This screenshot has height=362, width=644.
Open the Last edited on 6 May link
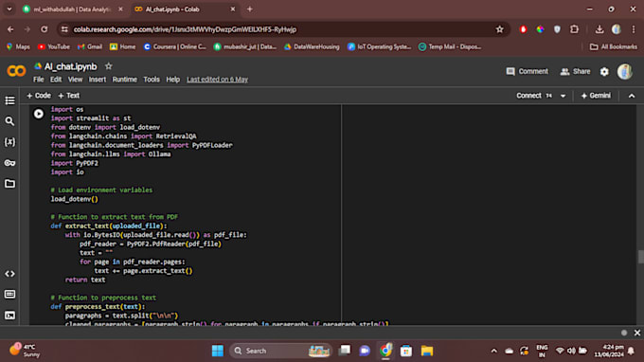click(217, 80)
